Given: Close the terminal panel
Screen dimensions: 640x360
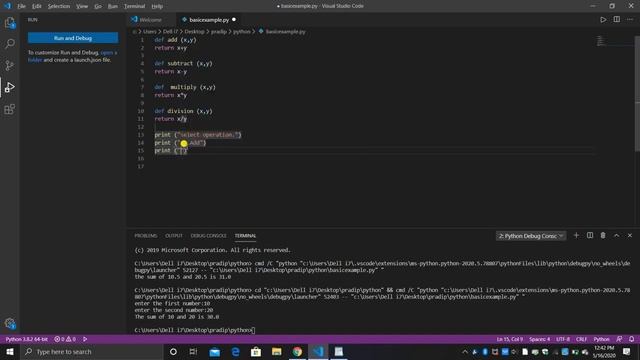Looking at the screenshot, I should point(630,236).
